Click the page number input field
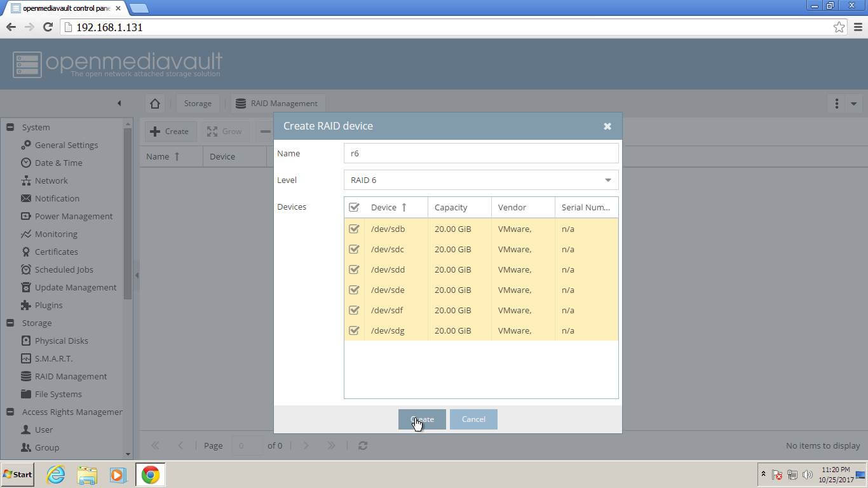Viewport: 868px width, 488px height. pyautogui.click(x=248, y=445)
